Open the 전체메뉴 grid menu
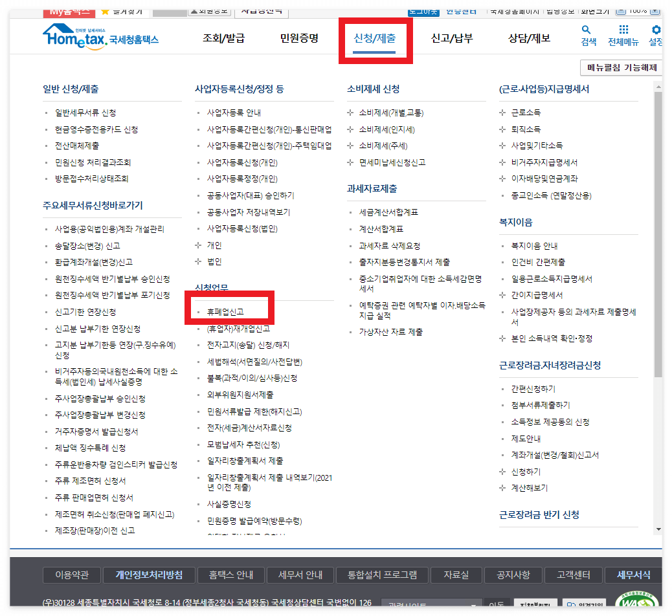This screenshot has width=672, height=616. tap(624, 36)
